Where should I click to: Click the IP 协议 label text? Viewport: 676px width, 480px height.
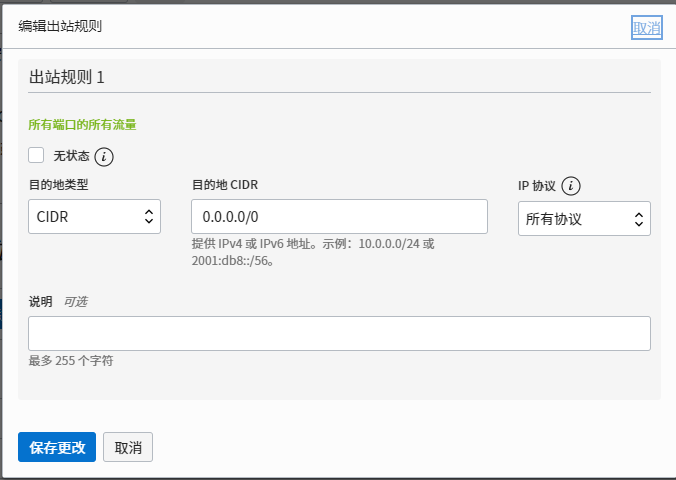pos(537,186)
